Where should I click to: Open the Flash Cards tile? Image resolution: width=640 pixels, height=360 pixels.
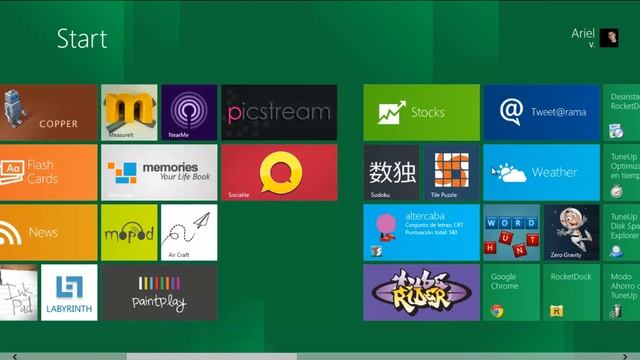pyautogui.click(x=49, y=172)
